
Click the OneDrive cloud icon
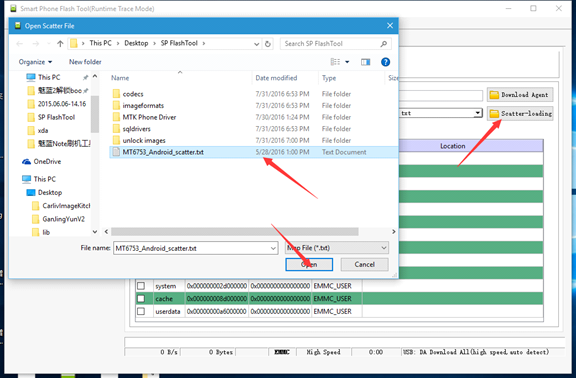(x=26, y=162)
